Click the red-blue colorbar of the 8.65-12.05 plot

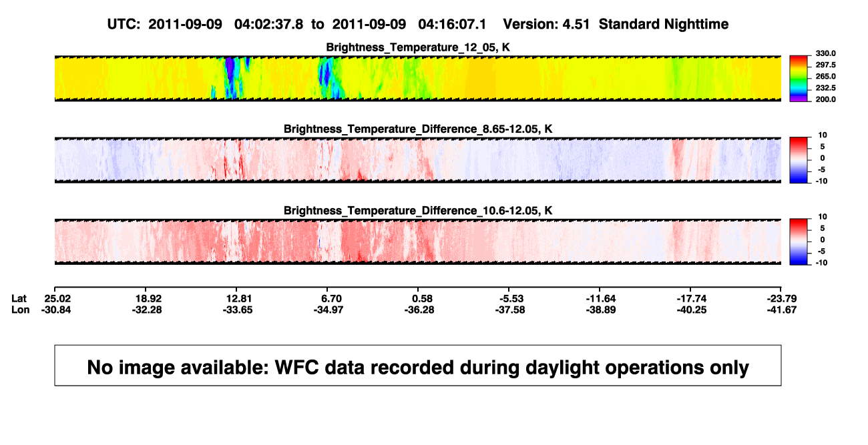point(799,159)
